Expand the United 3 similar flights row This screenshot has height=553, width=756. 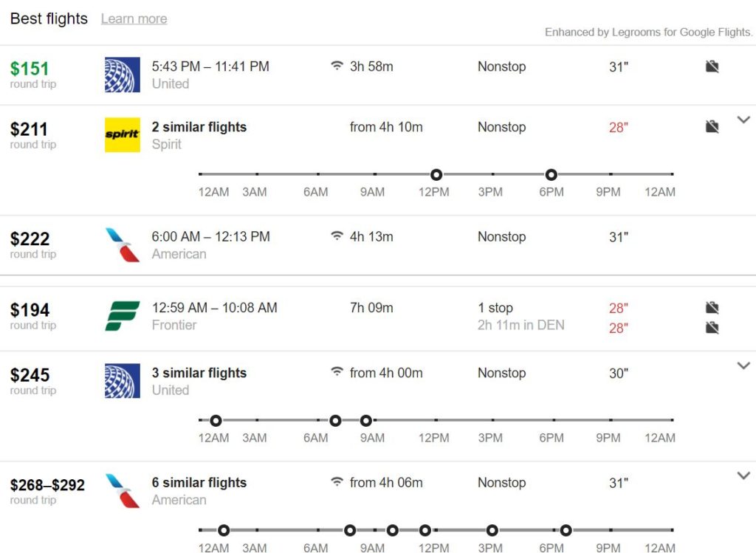point(743,365)
